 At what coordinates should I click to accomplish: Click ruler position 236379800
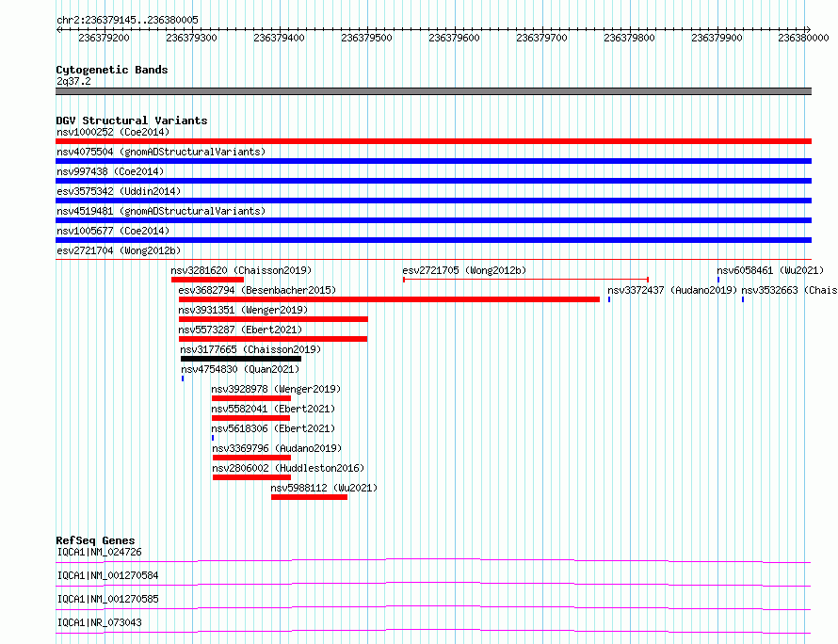point(630,38)
